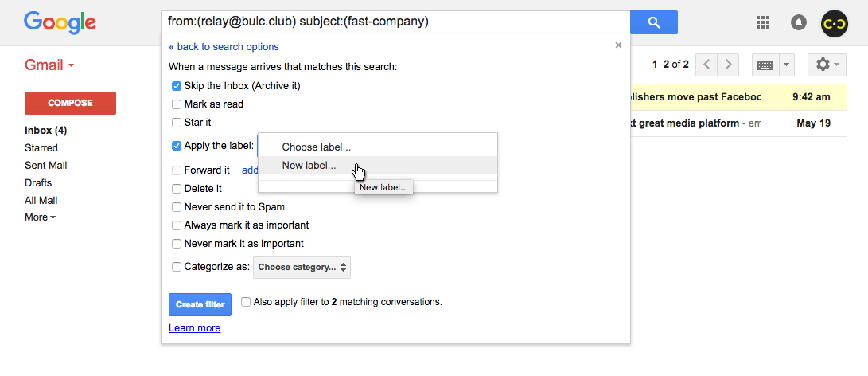This screenshot has width=868, height=376.
Task: Open the settings gear menu
Action: [x=827, y=65]
